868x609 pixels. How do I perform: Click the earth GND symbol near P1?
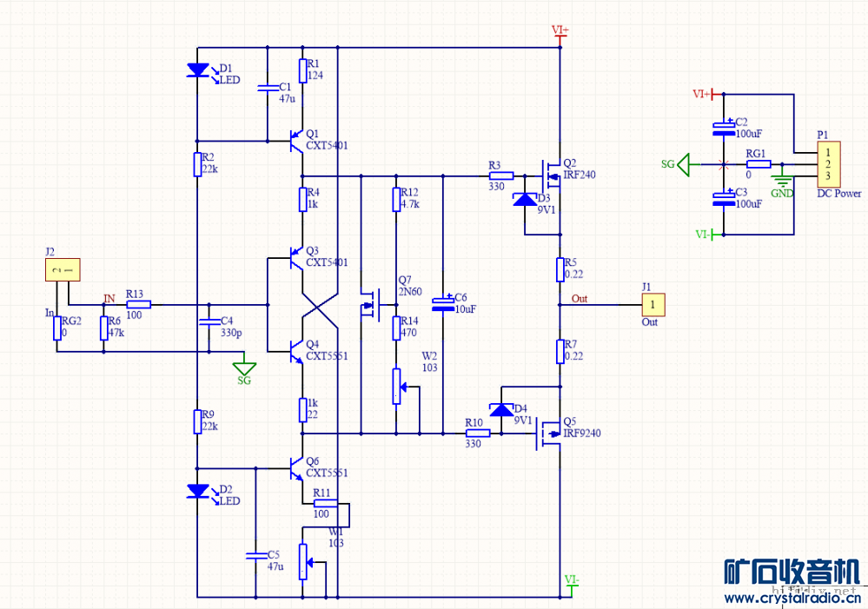(782, 181)
